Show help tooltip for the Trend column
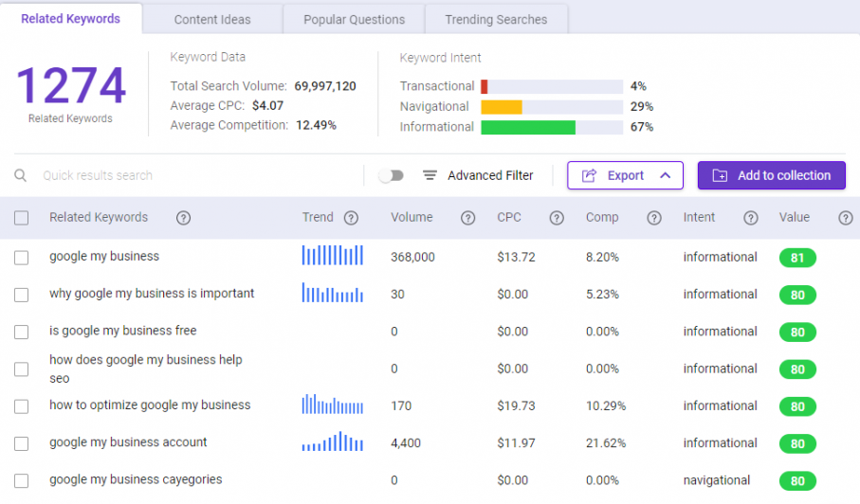The height and width of the screenshot is (504, 860). (351, 218)
